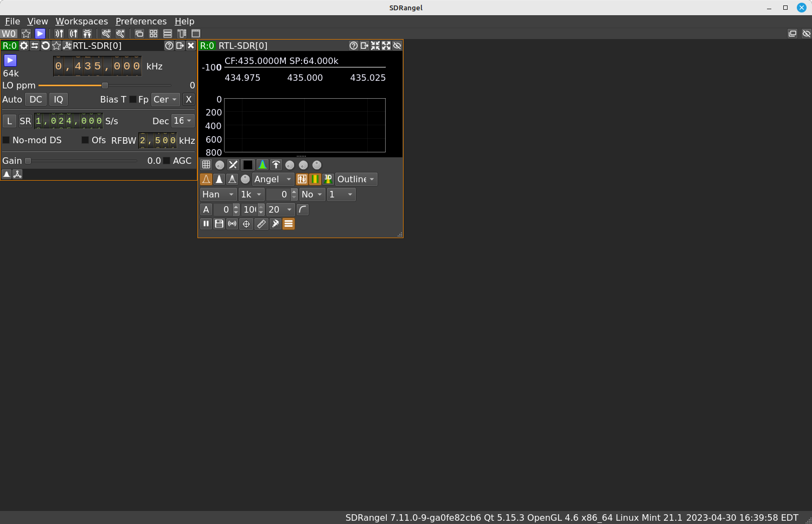Click the cascade windows icon
This screenshot has width=812, height=524.
139,34
